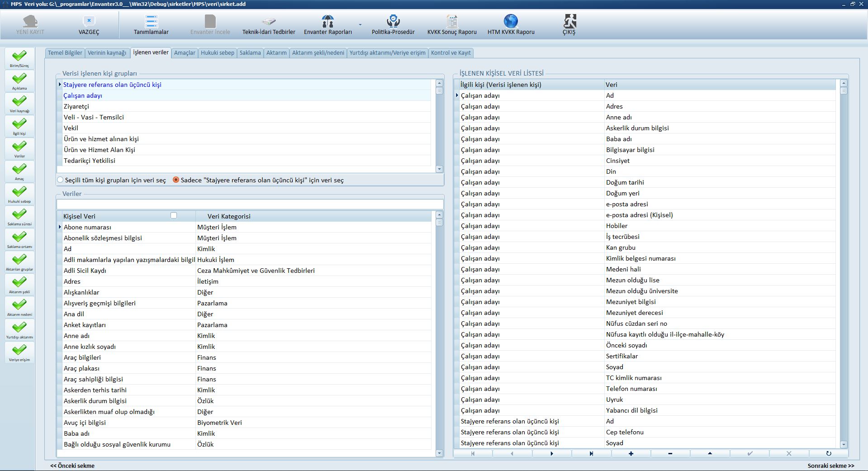The width and height of the screenshot is (868, 471).
Task: Switch to Aktarım şekli/nedeni tab
Action: [x=318, y=53]
